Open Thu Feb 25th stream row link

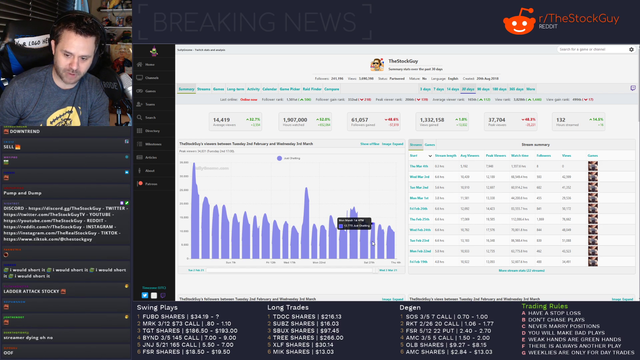(419, 220)
